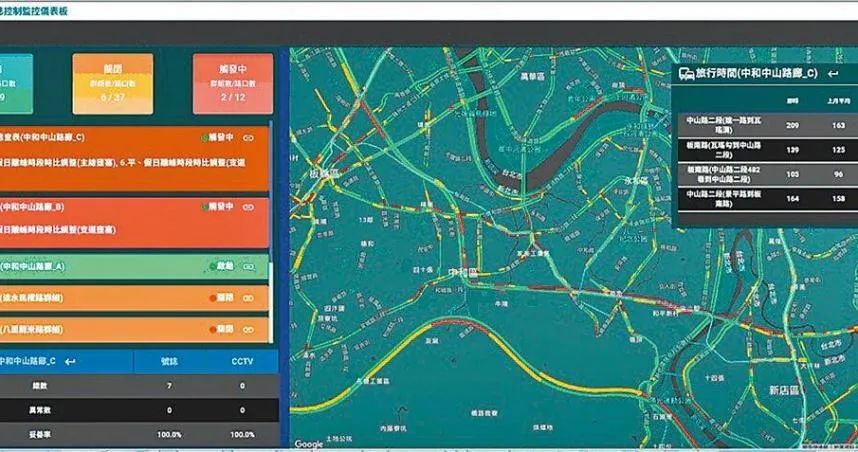Click green status dot on 中和中山路廊_C row
Viewport: 858px width, 452px height.
click(204, 138)
